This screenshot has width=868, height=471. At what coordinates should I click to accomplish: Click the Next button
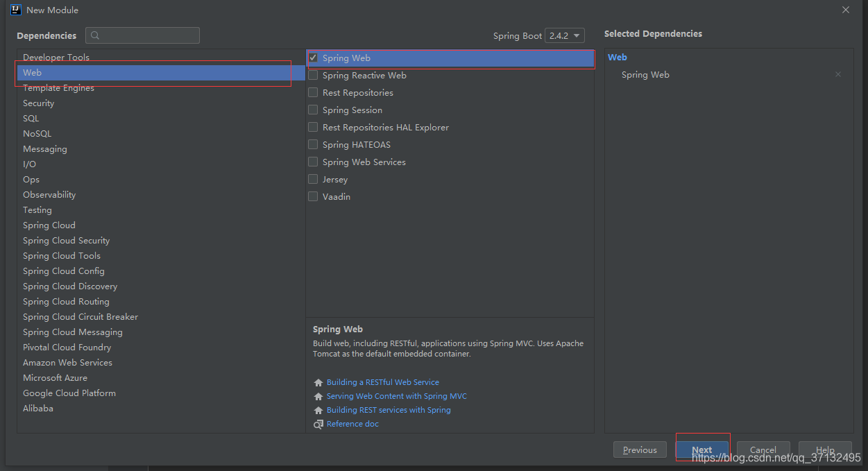[x=702, y=450]
